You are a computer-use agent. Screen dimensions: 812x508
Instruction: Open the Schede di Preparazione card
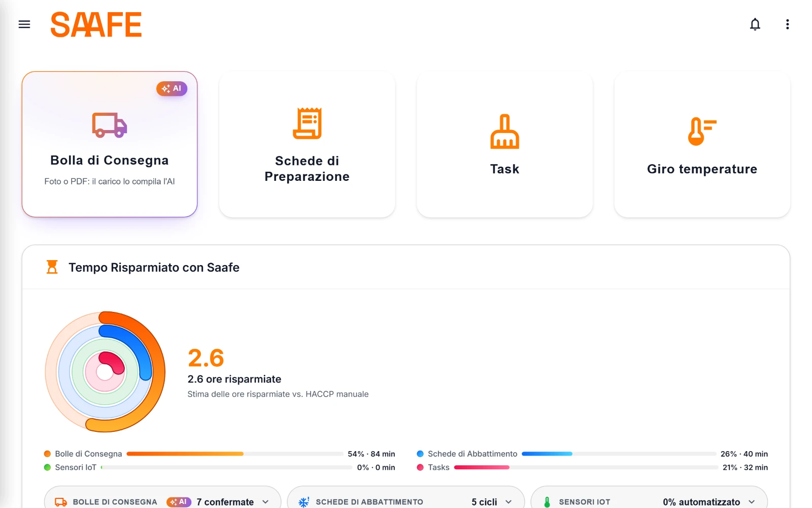[x=307, y=144]
